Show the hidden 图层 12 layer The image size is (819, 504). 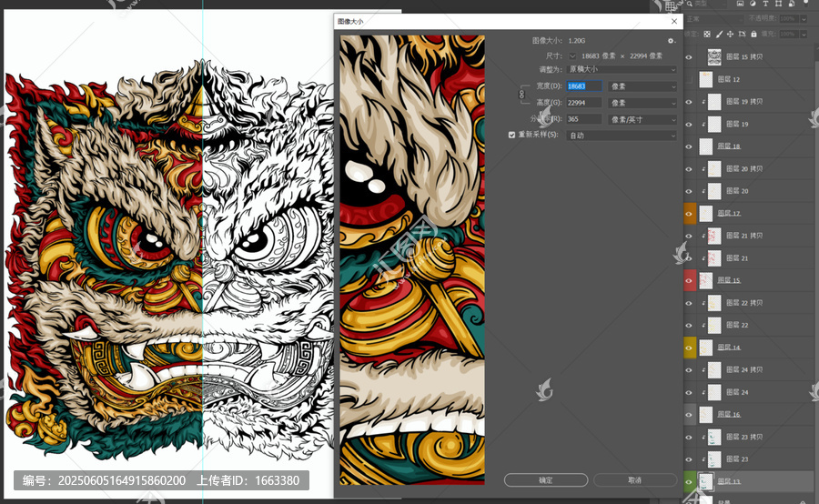click(x=689, y=79)
